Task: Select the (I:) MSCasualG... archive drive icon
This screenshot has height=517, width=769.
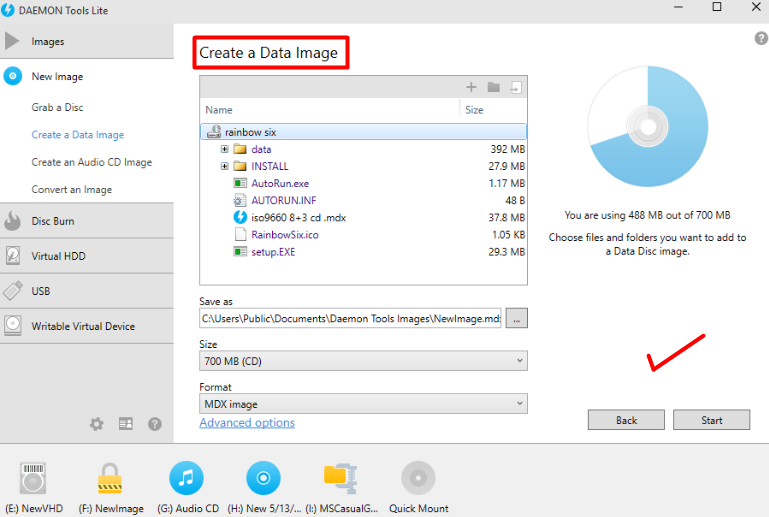Action: tap(340, 478)
